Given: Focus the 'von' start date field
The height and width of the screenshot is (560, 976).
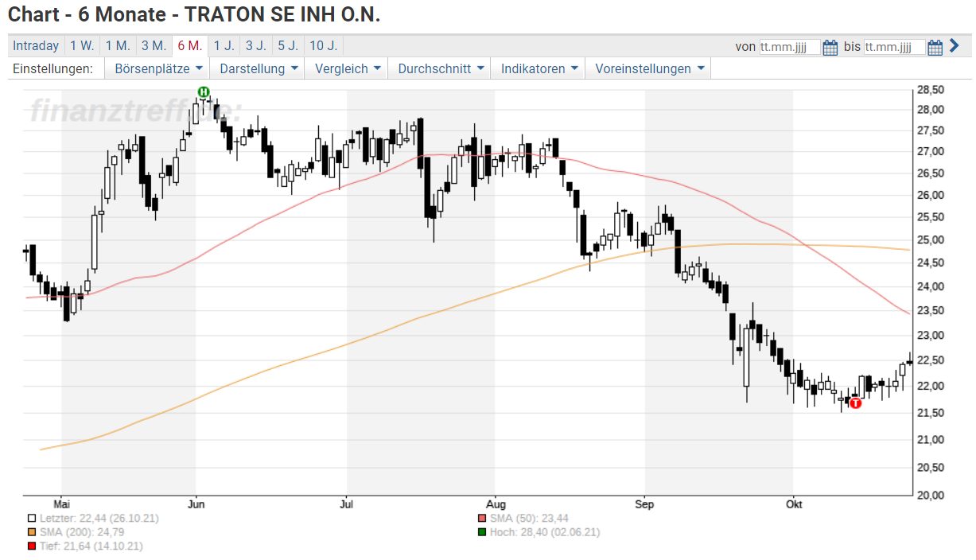Looking at the screenshot, I should coord(790,47).
